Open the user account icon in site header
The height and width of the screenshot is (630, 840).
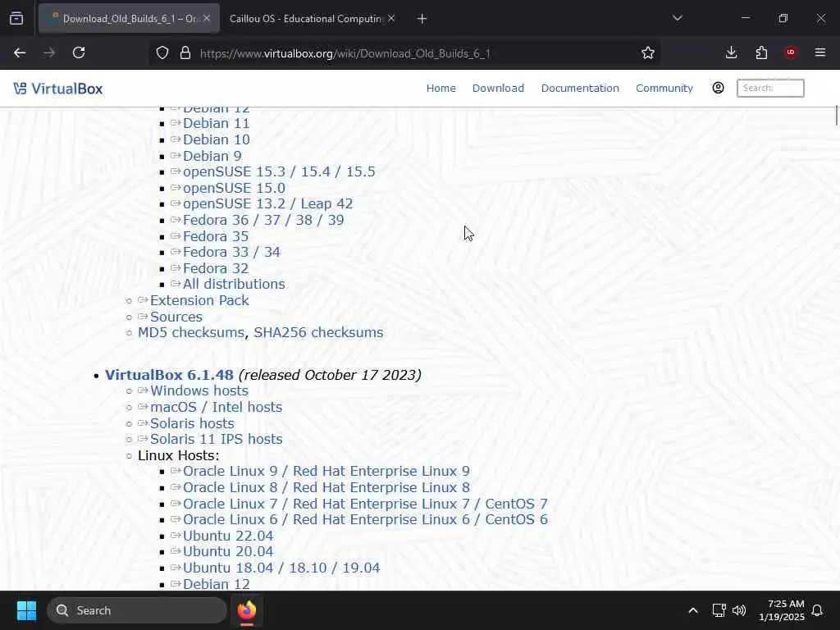point(718,88)
